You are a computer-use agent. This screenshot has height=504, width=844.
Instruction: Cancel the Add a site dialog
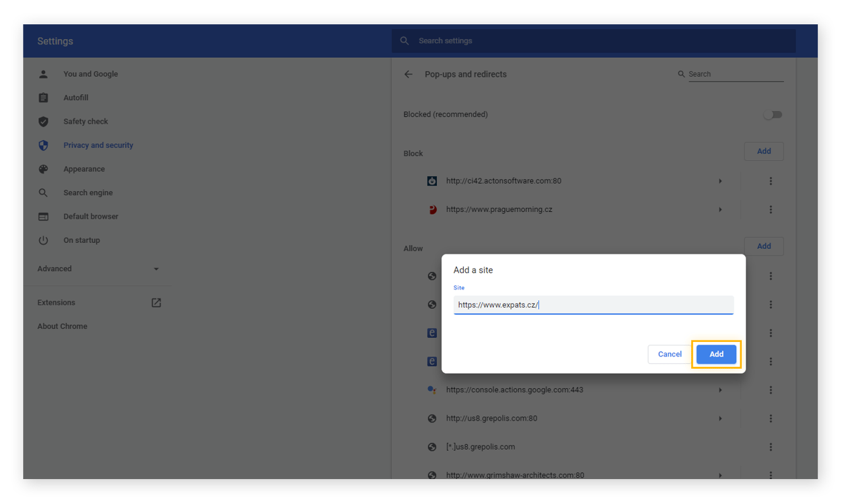(670, 354)
